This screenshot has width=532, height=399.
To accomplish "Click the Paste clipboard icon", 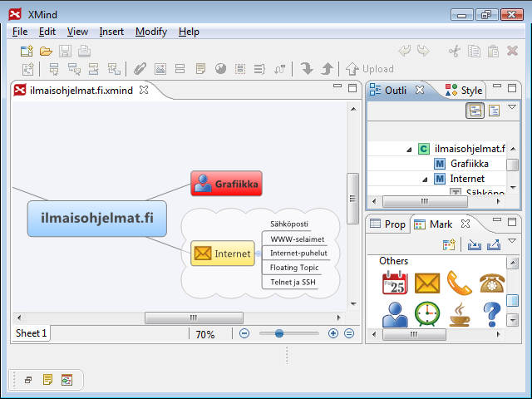I will [493, 52].
